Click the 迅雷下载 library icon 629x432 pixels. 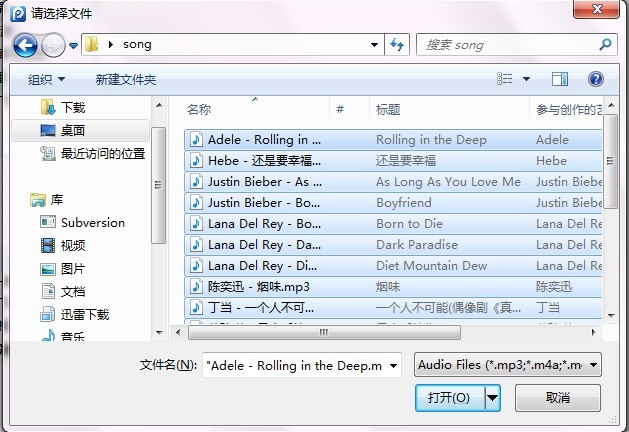click(x=48, y=314)
